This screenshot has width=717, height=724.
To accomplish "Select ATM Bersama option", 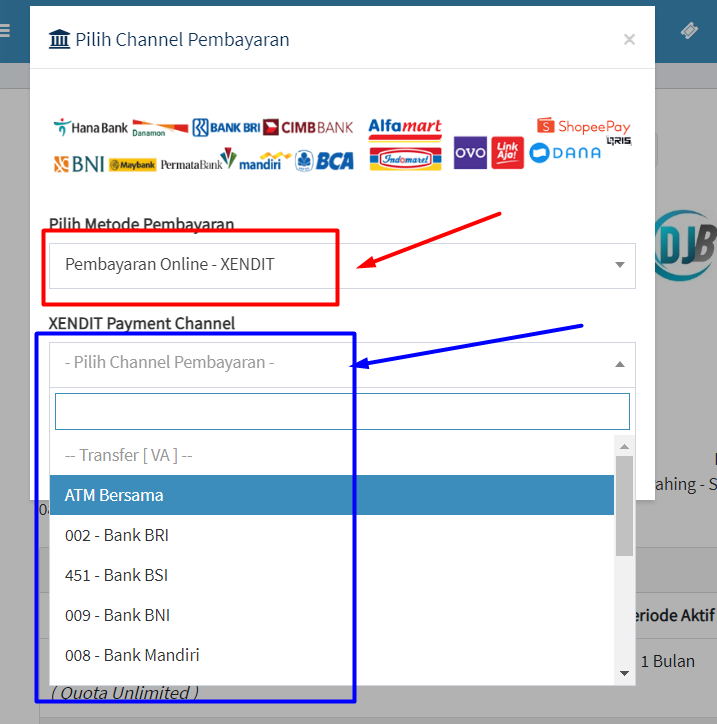I will pyautogui.click(x=331, y=495).
